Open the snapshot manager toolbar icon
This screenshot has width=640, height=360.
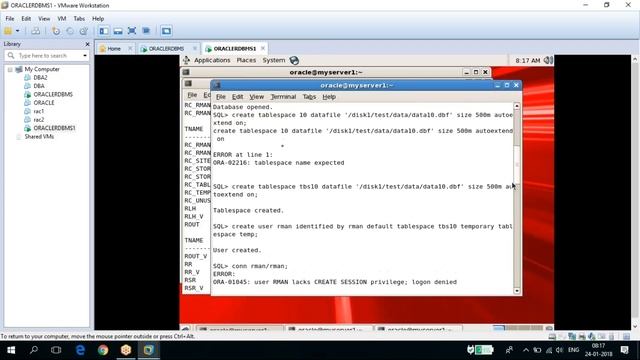point(84,31)
